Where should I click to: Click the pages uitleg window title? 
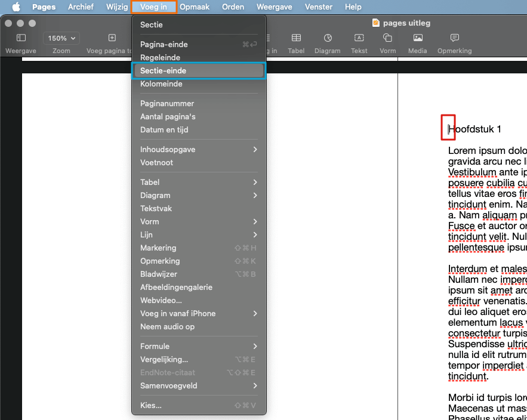click(x=406, y=23)
